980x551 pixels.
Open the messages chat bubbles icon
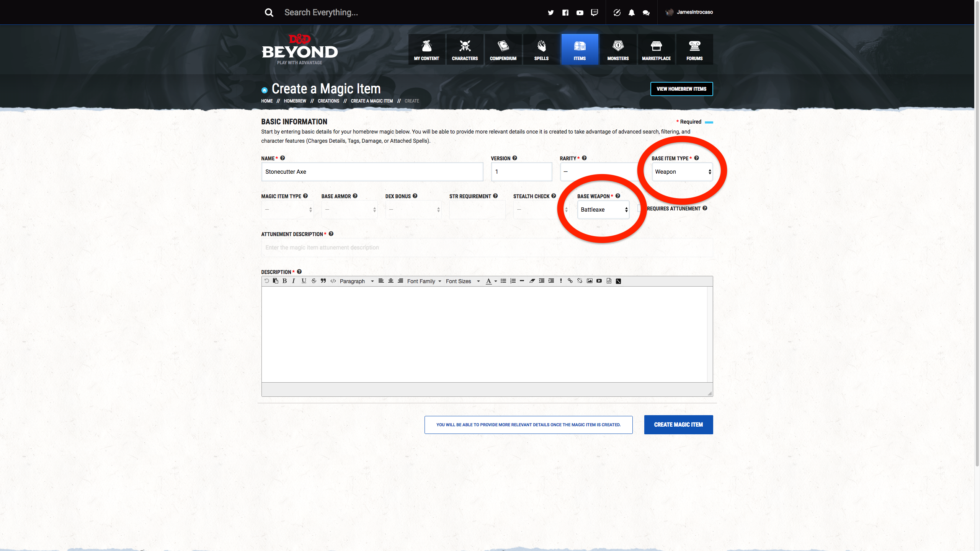646,13
